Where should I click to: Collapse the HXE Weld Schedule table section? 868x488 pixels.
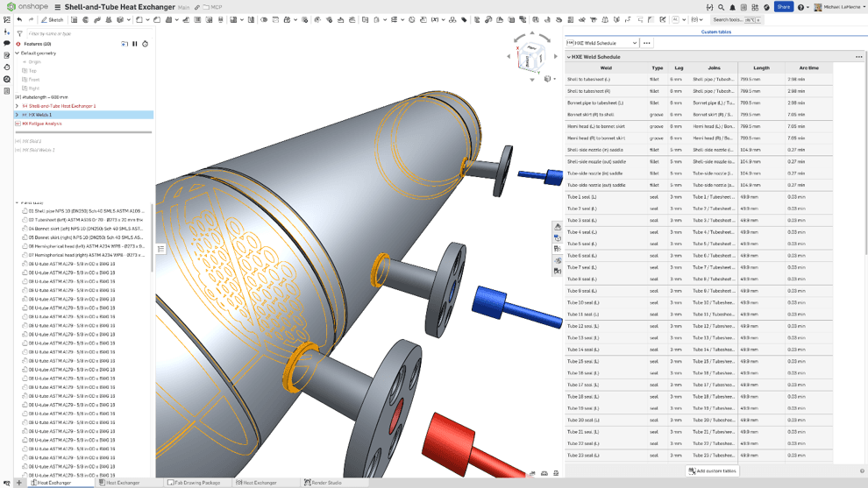point(568,57)
